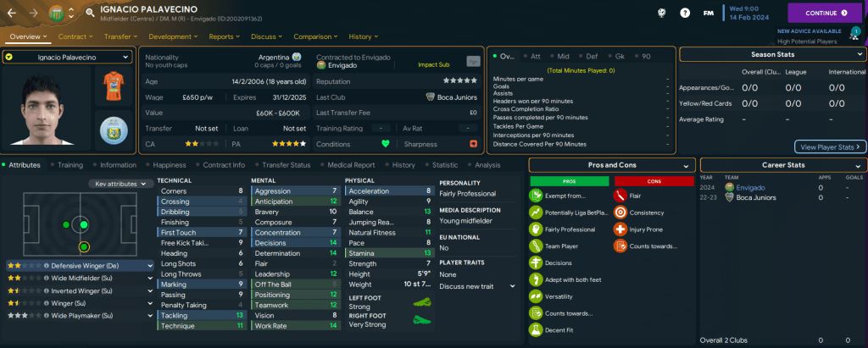Viewport: 868px width, 348px height.
Task: Switch to the Medical Report tab
Action: [350, 165]
